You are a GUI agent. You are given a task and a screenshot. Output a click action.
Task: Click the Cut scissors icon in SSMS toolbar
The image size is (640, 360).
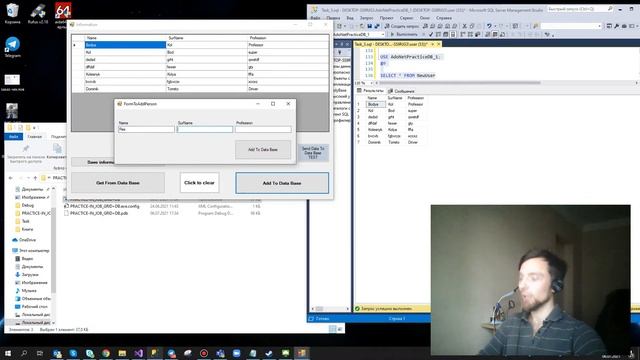tap(464, 26)
